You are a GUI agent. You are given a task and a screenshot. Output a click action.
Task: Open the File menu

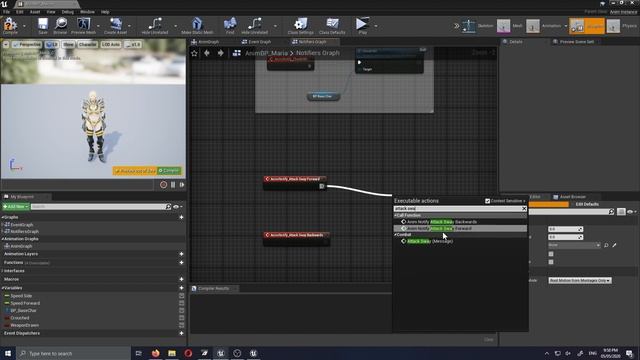click(x=7, y=12)
